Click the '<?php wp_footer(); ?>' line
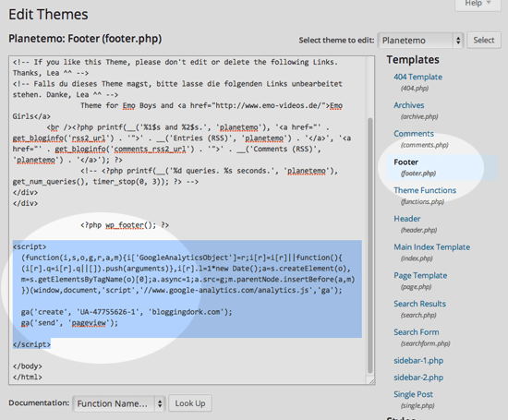Image resolution: width=508 pixels, height=420 pixels. point(125,225)
